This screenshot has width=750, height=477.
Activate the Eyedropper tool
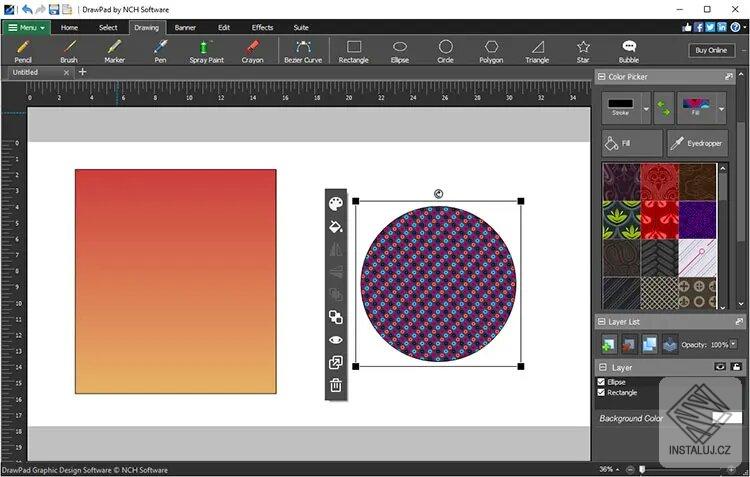(x=698, y=144)
